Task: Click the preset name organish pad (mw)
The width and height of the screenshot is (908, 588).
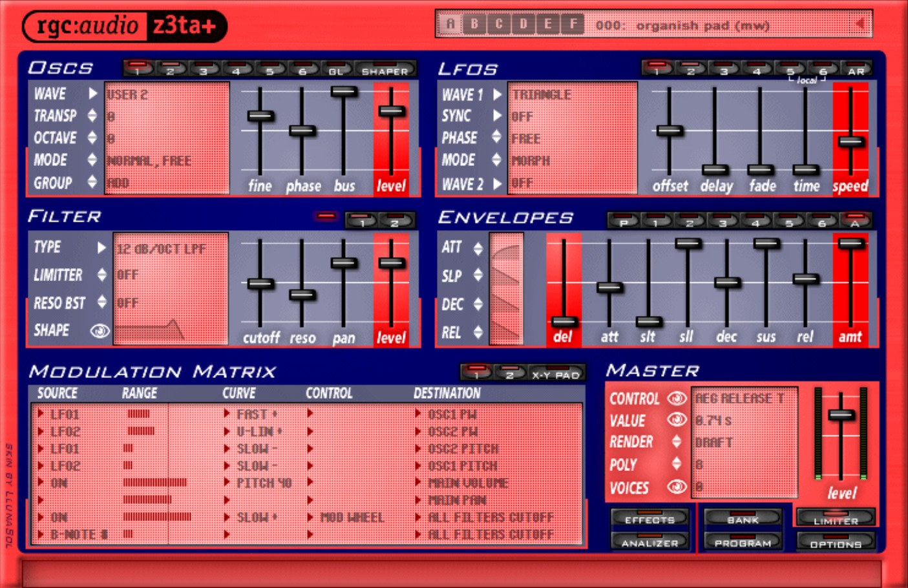Action: click(702, 26)
